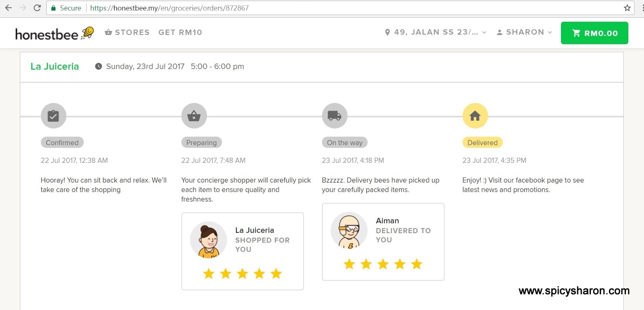This screenshot has width=644, height=310.
Task: Expand the delivery address dropdown
Action: point(436,32)
